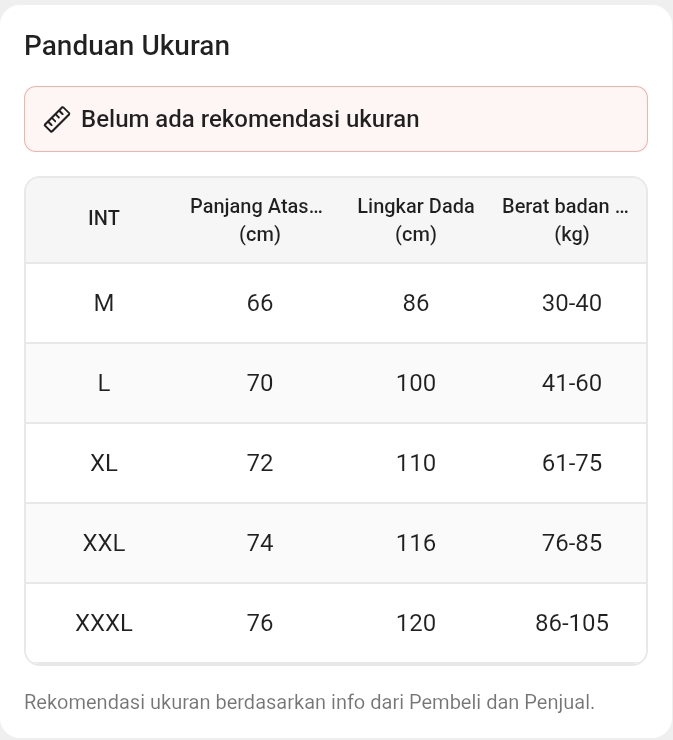
Task: Select weight range 86-105 in XXXL row
Action: (572, 623)
